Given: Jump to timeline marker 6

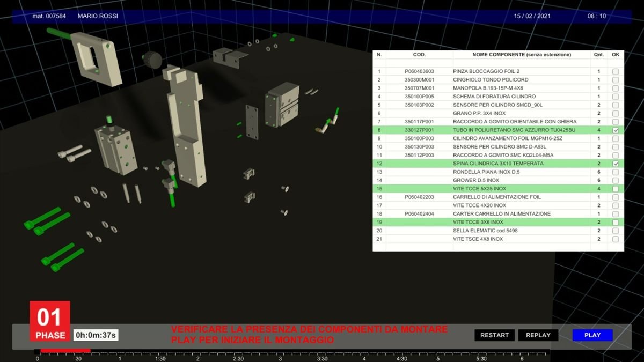Looking at the screenshot, I should coord(522,358).
